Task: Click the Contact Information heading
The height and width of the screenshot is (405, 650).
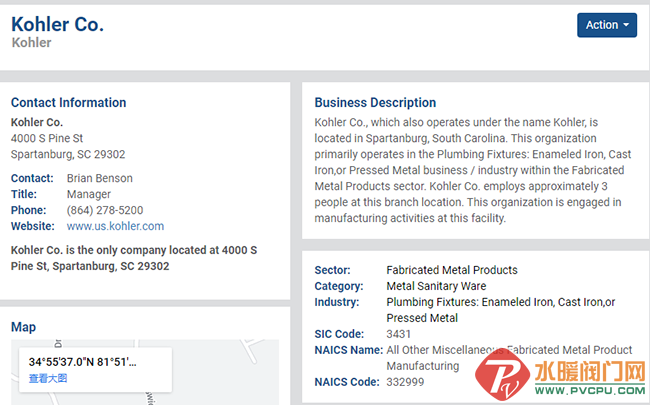Action: pos(68,102)
